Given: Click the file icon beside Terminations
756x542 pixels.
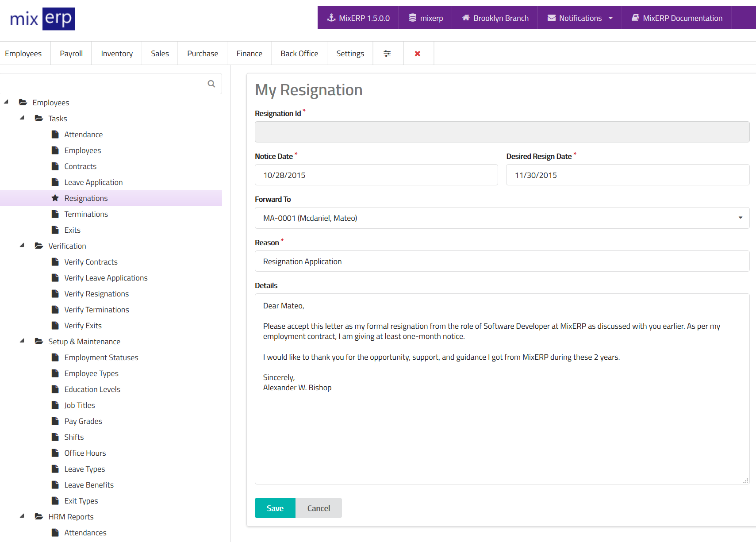Looking at the screenshot, I should click(55, 214).
